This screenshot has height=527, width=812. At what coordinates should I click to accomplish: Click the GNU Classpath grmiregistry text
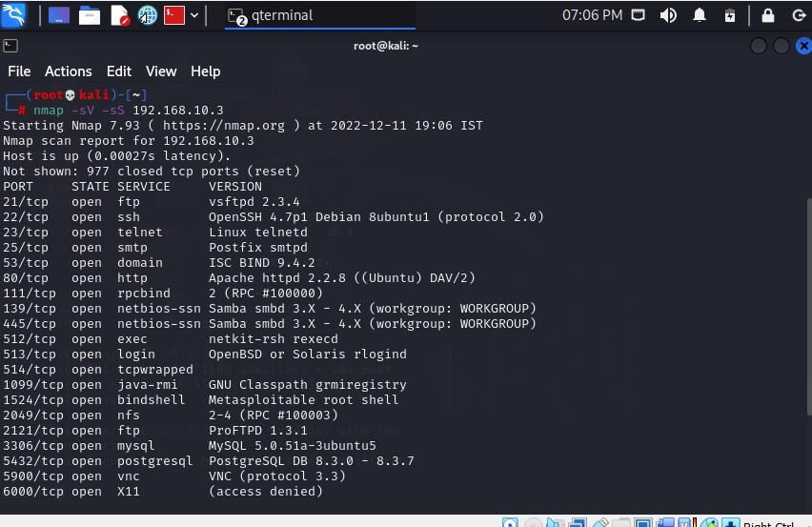(x=308, y=385)
